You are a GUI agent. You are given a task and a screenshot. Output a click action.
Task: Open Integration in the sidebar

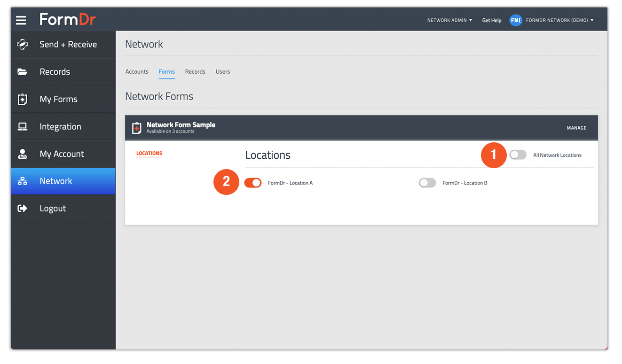click(x=63, y=126)
